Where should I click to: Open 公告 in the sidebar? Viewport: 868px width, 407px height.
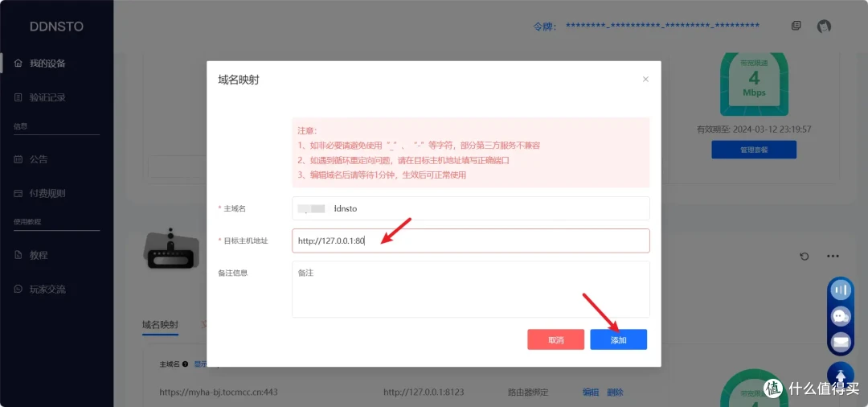pyautogui.click(x=39, y=159)
